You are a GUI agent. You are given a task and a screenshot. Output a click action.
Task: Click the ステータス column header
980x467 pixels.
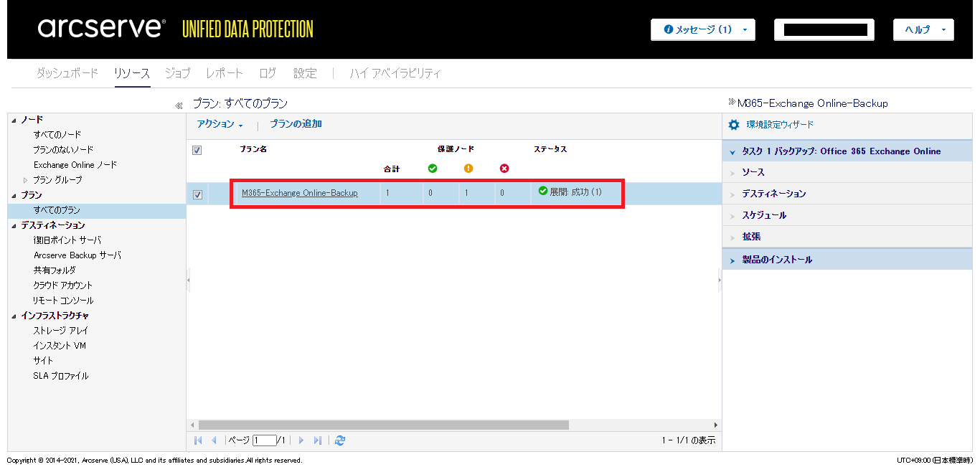(x=550, y=149)
